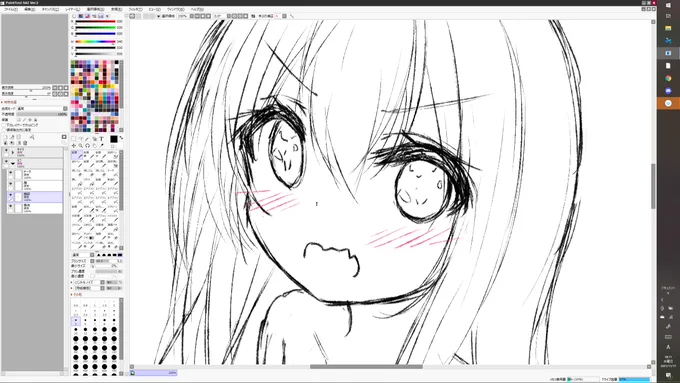Select the Rotate view tool
680x383 pixels.
(88, 146)
